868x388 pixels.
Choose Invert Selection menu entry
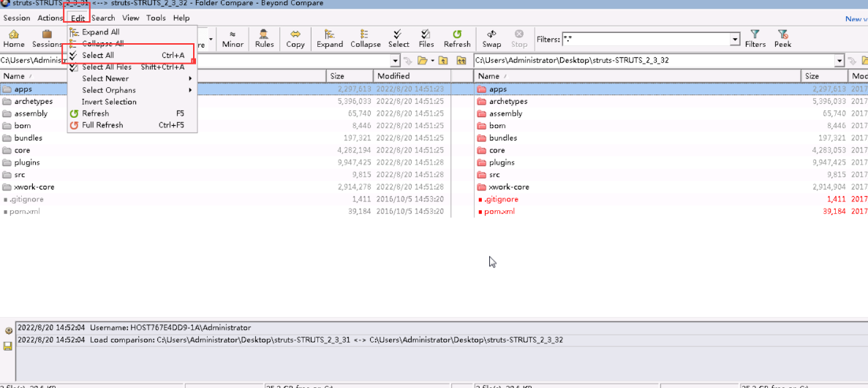132,102
